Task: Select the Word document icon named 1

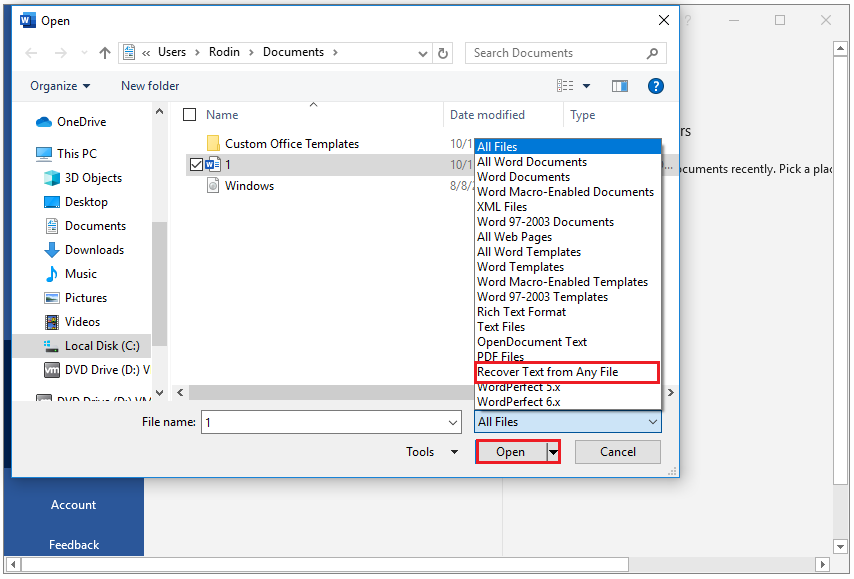Action: 213,164
